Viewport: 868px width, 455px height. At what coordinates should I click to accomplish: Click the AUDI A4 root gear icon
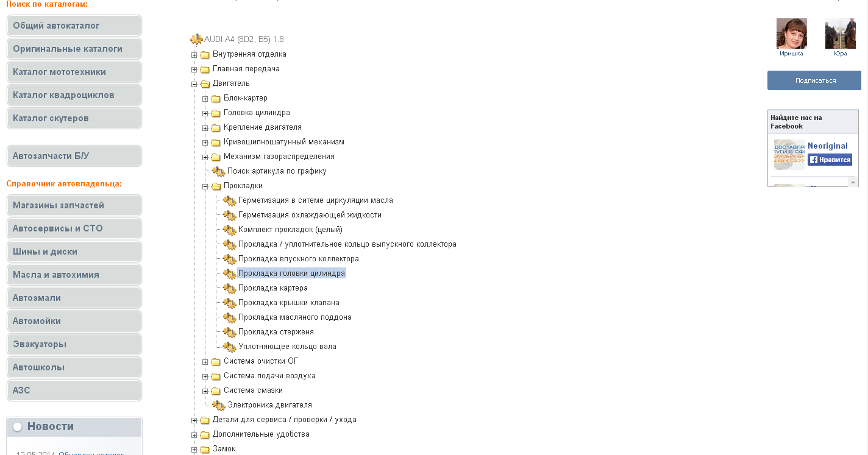[x=196, y=40]
